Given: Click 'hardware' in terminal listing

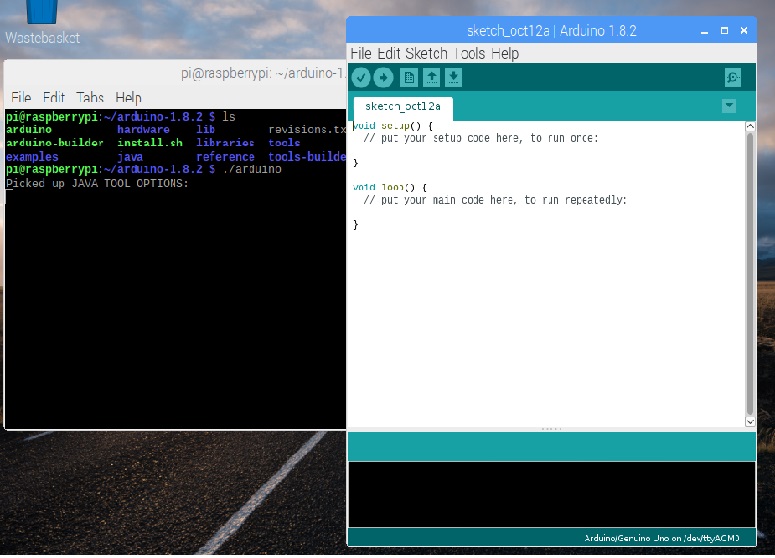Looking at the screenshot, I should click(x=143, y=129).
